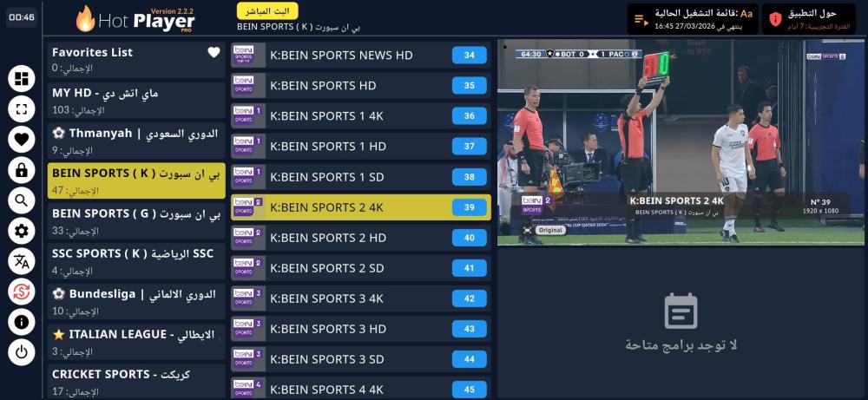
Task: Click the live video preview
Action: (681, 141)
